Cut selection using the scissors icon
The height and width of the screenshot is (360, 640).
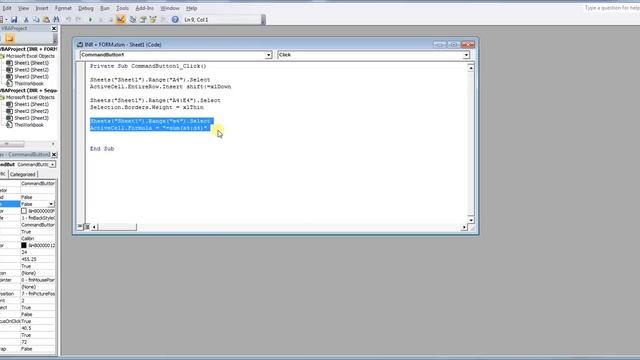pos(26,19)
